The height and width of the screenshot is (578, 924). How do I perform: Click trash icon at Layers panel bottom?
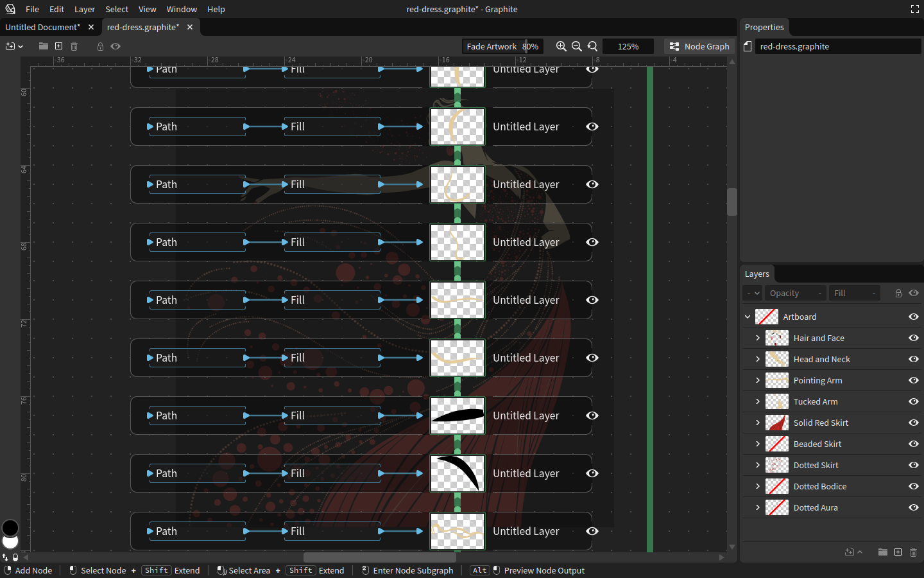click(914, 552)
